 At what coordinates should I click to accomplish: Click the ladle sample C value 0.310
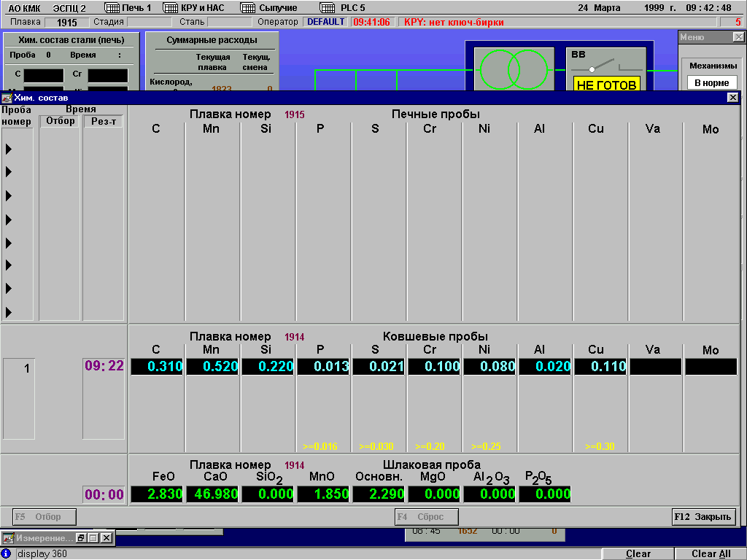click(158, 367)
